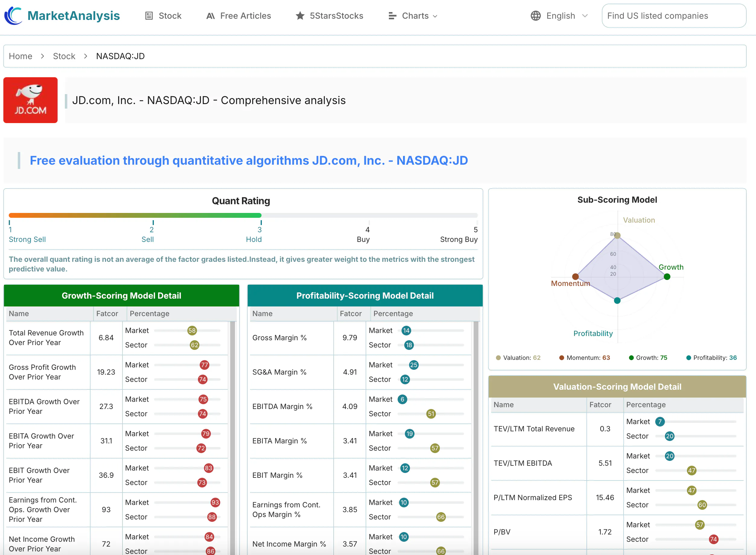The height and width of the screenshot is (555, 756).
Task: Click Earnings from Cont. Ops Growth Market 93 marker
Action: [x=215, y=503]
